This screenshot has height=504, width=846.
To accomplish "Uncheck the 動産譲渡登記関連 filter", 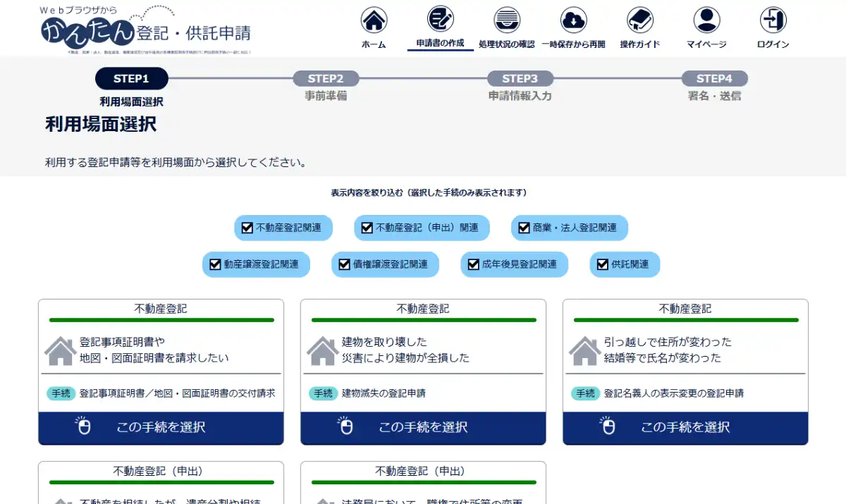I will (x=215, y=264).
